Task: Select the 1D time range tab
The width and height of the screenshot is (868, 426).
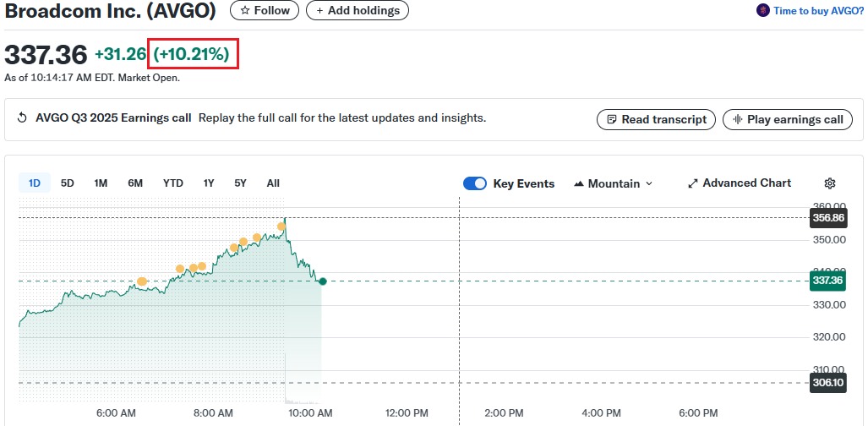Action: click(x=35, y=183)
